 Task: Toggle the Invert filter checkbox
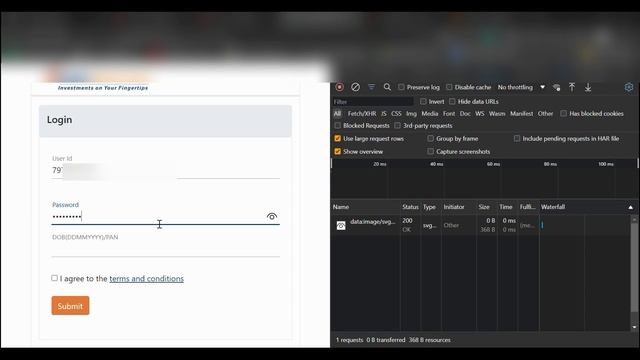click(423, 101)
